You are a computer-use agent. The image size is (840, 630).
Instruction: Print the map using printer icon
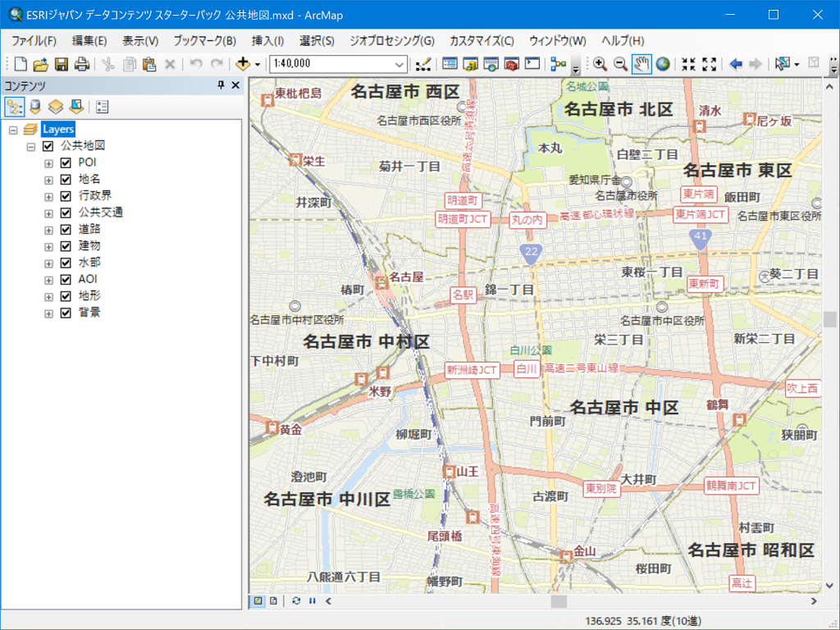click(82, 64)
